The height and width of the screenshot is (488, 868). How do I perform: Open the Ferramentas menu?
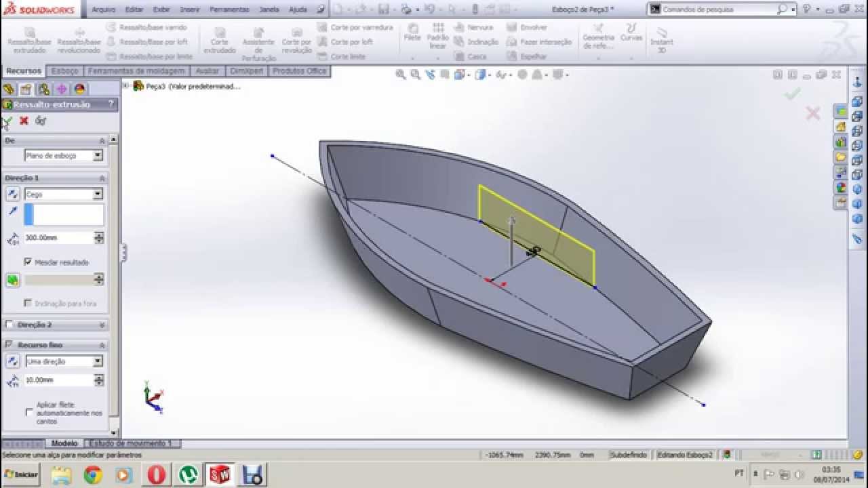(x=229, y=9)
